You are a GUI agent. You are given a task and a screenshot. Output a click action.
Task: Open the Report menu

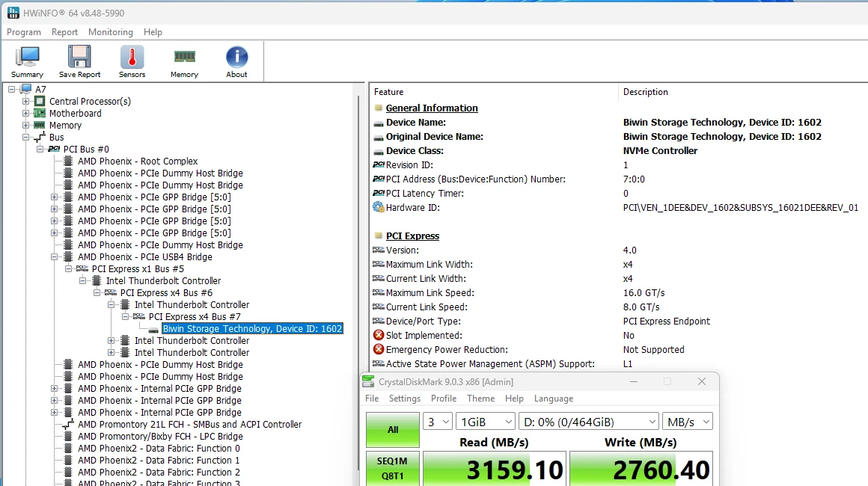[x=65, y=32]
